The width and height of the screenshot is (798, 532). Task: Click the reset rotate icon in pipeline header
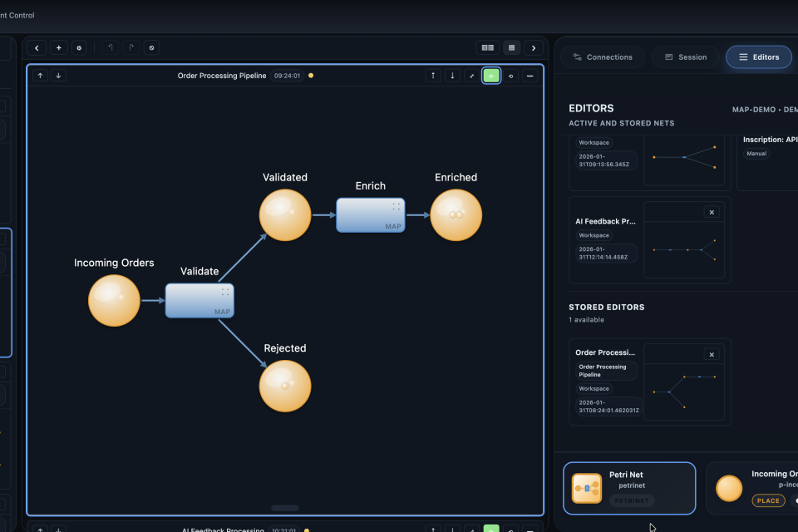[510, 76]
